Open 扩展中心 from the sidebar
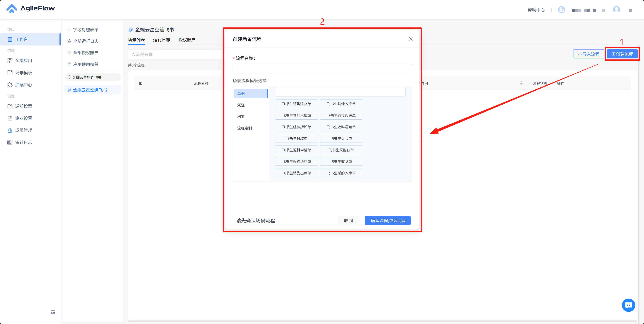Viewport: 644px width, 324px height. point(24,85)
